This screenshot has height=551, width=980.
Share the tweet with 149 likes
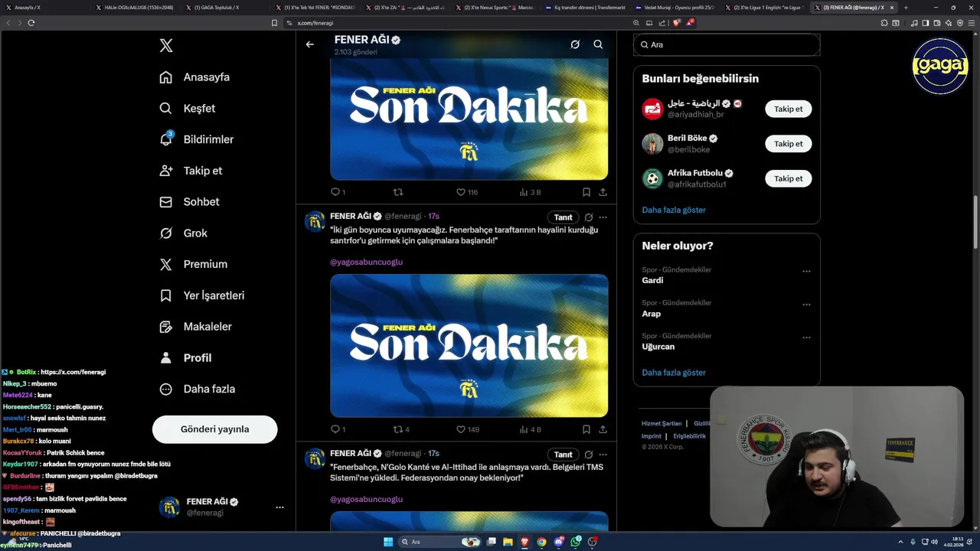603,429
